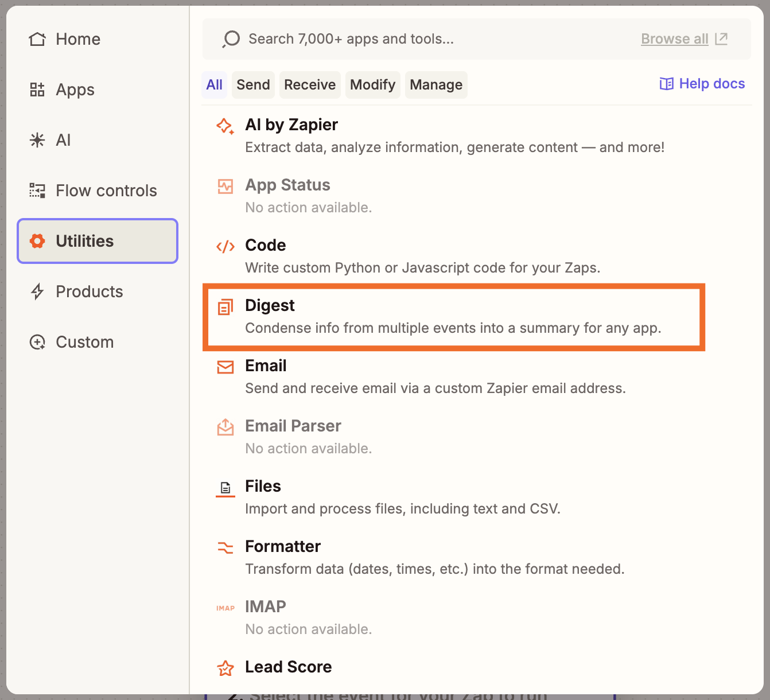Click the IMAP logo icon
Viewport: 770px width, 700px height.
(x=225, y=608)
